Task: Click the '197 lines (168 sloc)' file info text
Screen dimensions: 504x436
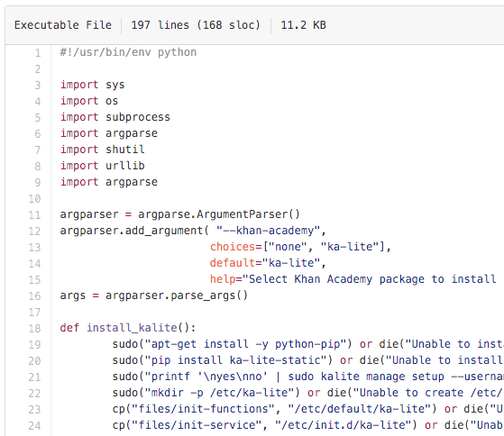Action: [196, 25]
